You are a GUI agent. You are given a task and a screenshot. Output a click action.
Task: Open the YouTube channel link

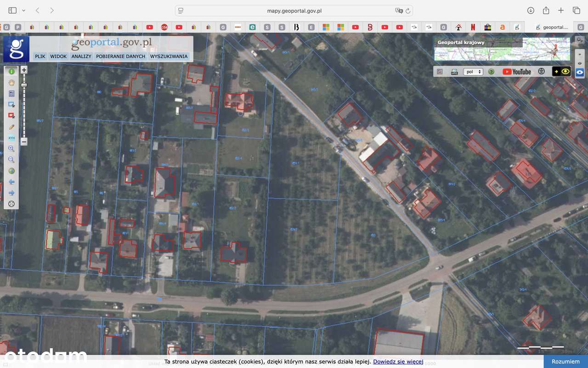517,72
